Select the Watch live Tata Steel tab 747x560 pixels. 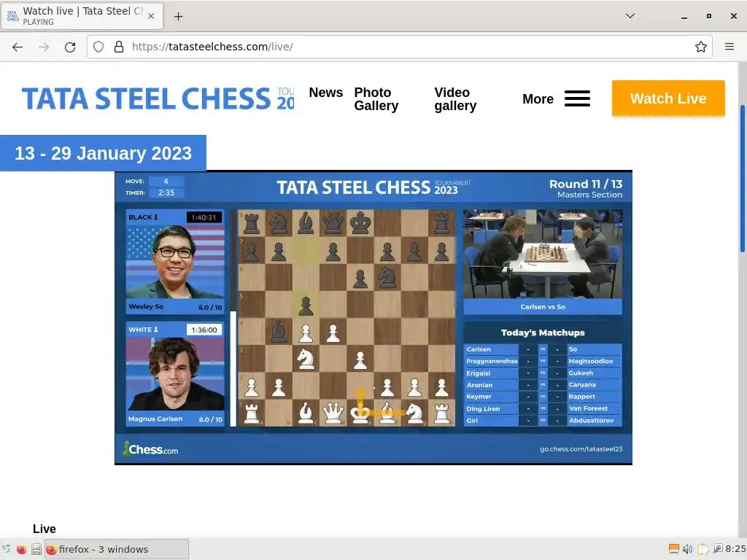click(82, 16)
